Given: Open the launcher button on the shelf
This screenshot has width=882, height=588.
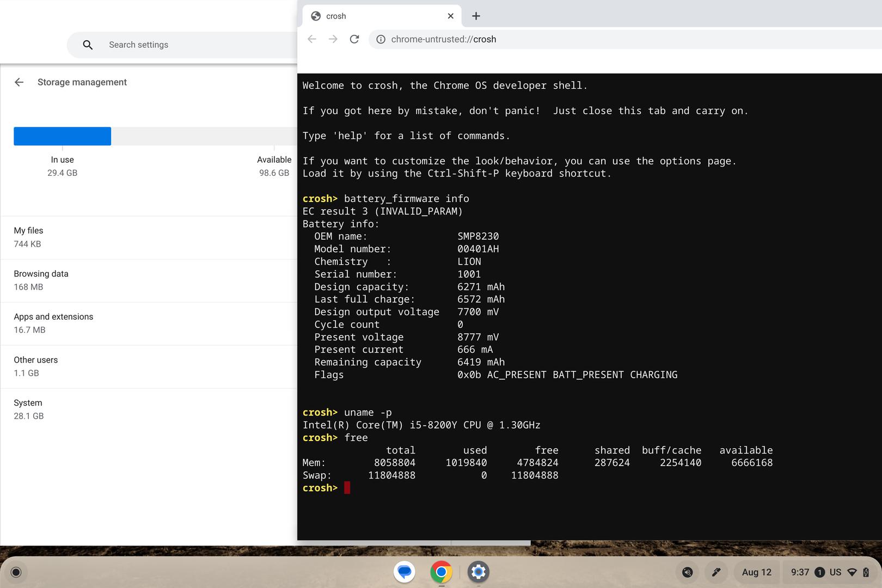Looking at the screenshot, I should pos(16,572).
